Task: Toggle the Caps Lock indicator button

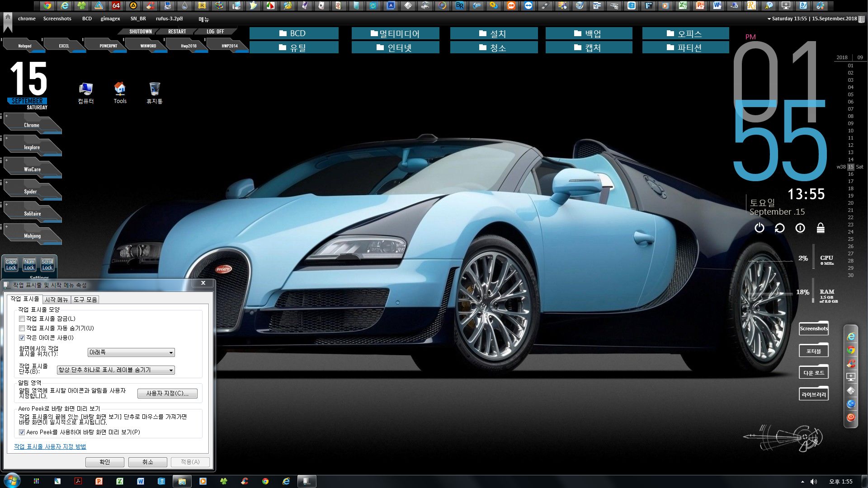Action: point(11,265)
